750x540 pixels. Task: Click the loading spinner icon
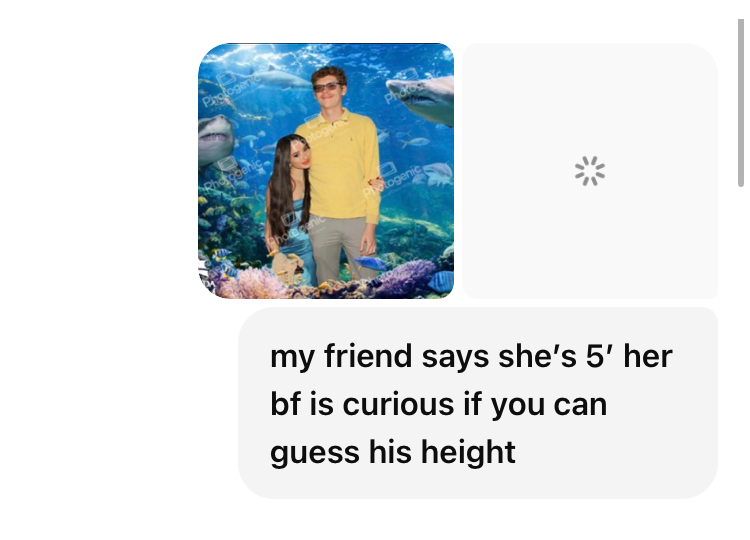coord(590,171)
